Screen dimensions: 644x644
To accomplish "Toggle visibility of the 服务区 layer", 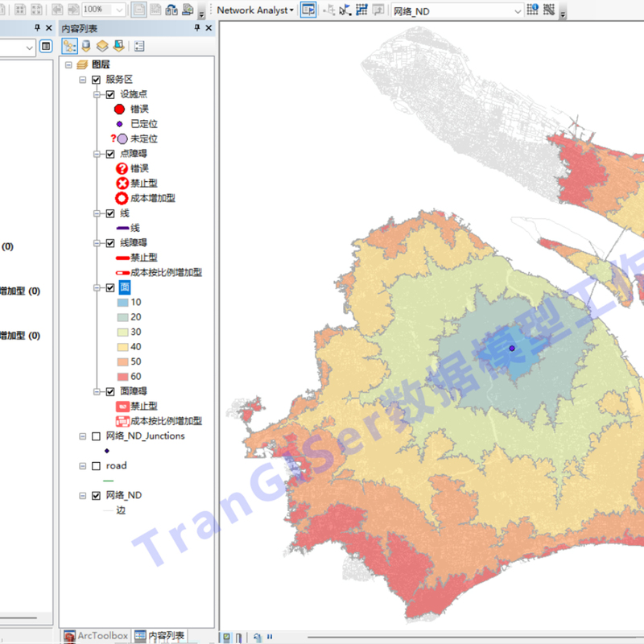I will [96, 80].
